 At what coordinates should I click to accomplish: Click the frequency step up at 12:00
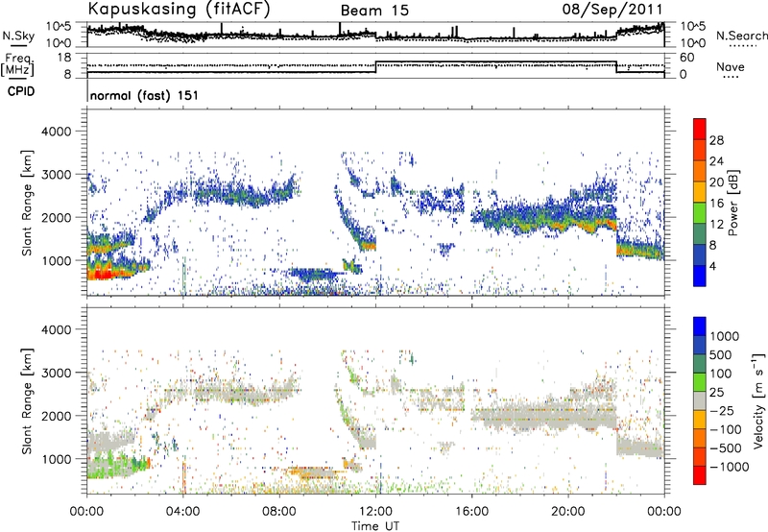click(x=375, y=67)
